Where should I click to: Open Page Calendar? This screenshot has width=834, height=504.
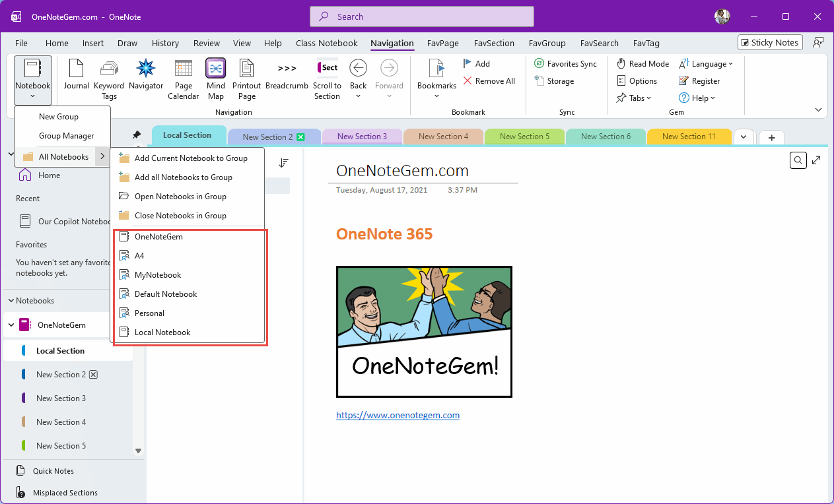click(184, 78)
